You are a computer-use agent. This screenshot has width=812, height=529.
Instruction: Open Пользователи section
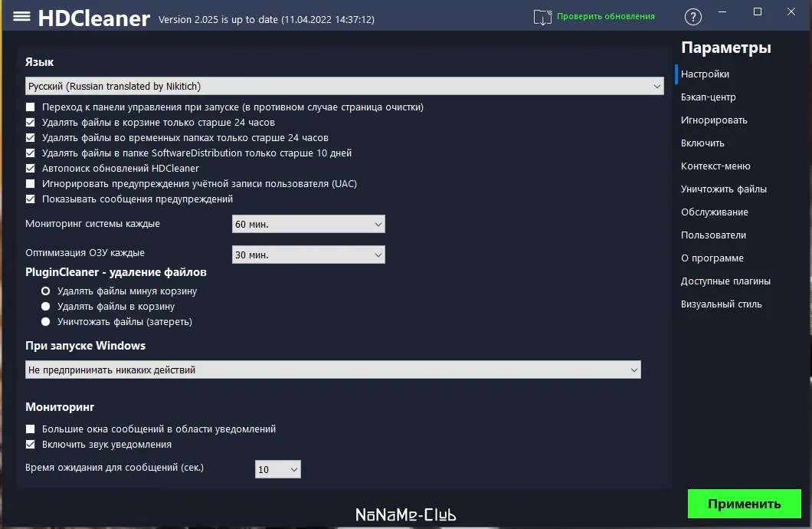[713, 235]
